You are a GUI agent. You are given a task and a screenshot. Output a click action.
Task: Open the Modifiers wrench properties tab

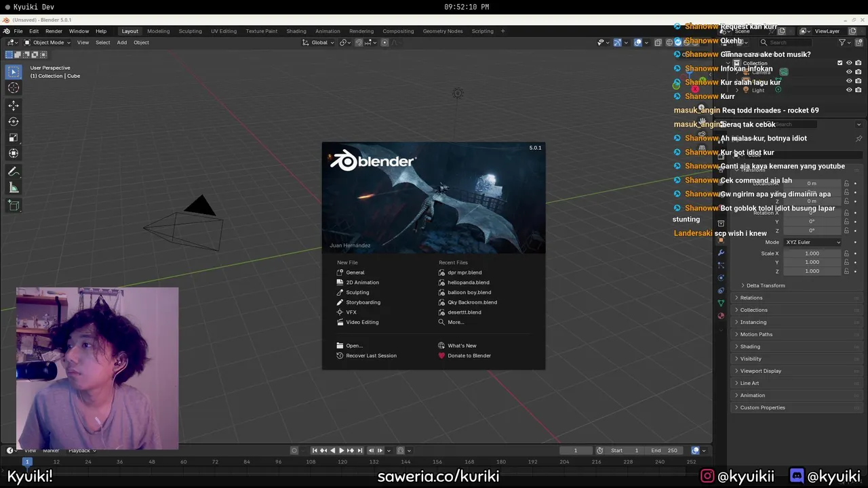721,253
